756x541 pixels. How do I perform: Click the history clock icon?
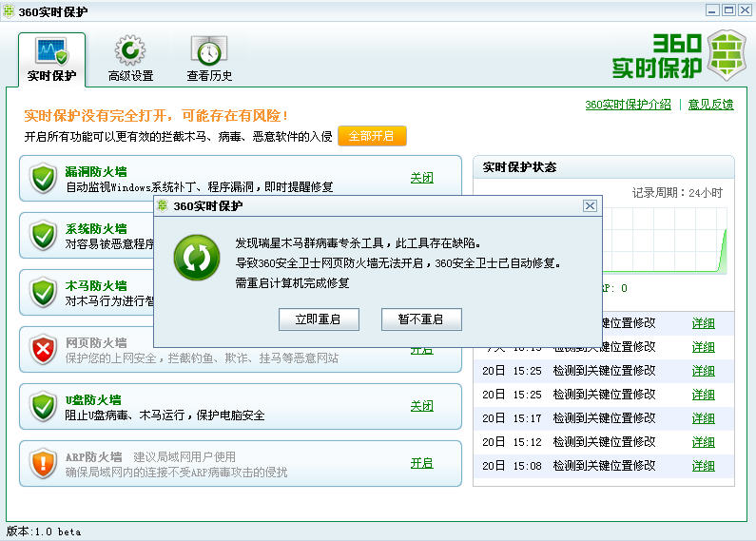209,50
